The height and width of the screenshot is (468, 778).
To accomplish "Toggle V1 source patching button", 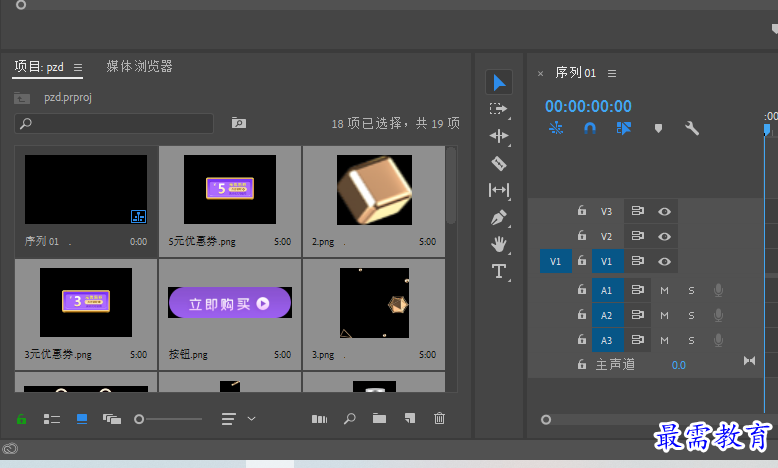I will coord(555,261).
